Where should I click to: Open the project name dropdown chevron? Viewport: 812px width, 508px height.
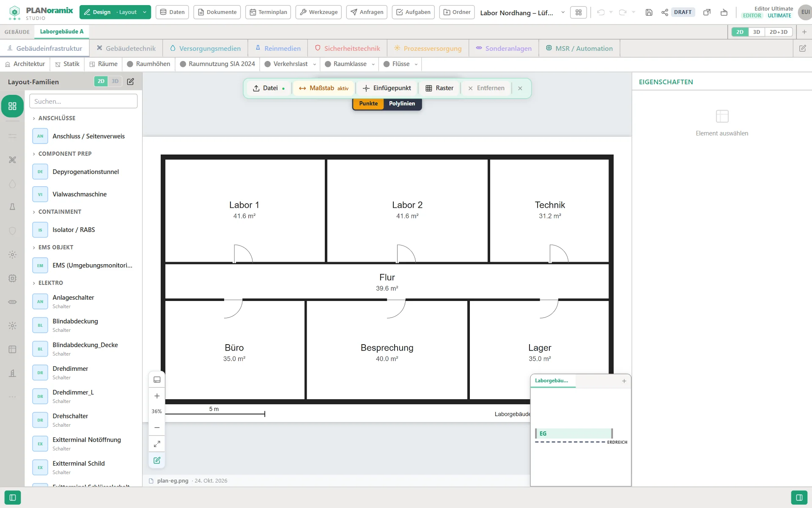click(x=563, y=12)
